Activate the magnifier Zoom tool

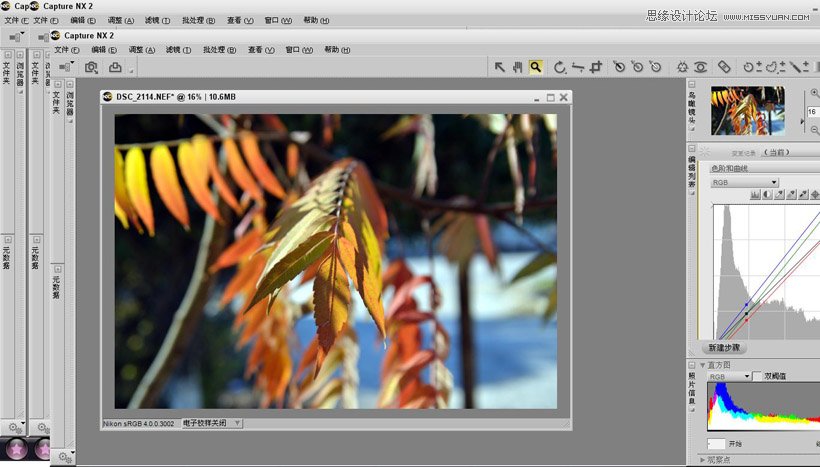[x=536, y=67]
